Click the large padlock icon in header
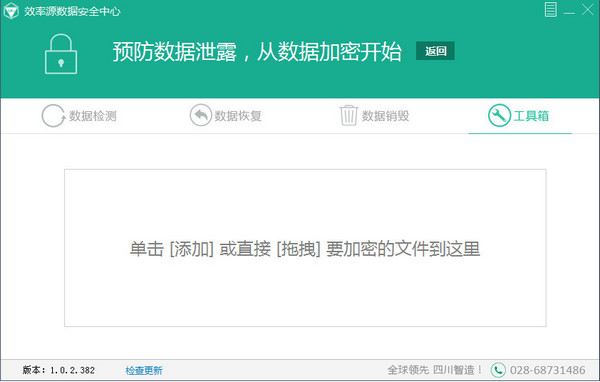Viewport: 600px width, 382px height. [x=61, y=54]
